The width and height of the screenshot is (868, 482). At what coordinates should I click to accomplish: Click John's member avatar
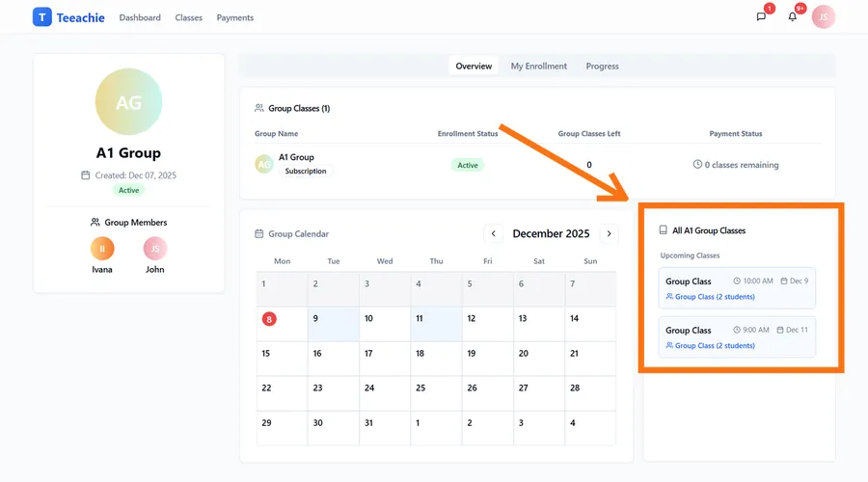pyautogui.click(x=155, y=249)
